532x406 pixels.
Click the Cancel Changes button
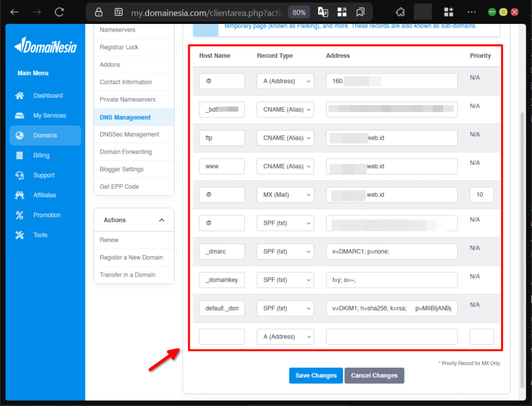click(374, 375)
